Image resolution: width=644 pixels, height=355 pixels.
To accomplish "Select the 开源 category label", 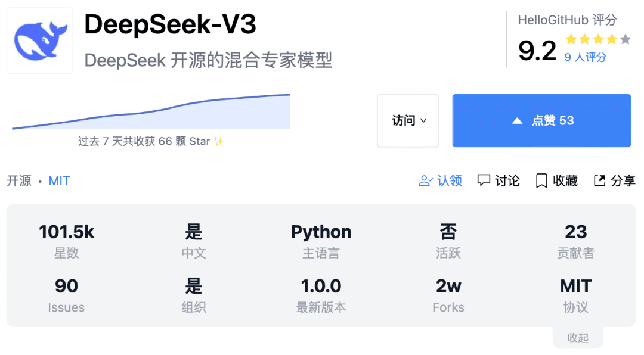I will click(18, 180).
